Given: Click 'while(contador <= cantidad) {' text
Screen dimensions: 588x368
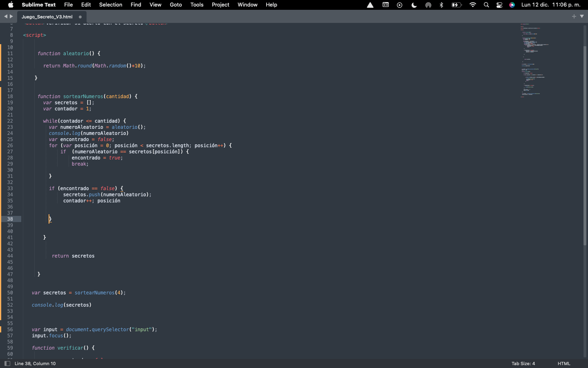Looking at the screenshot, I should 85,121.
